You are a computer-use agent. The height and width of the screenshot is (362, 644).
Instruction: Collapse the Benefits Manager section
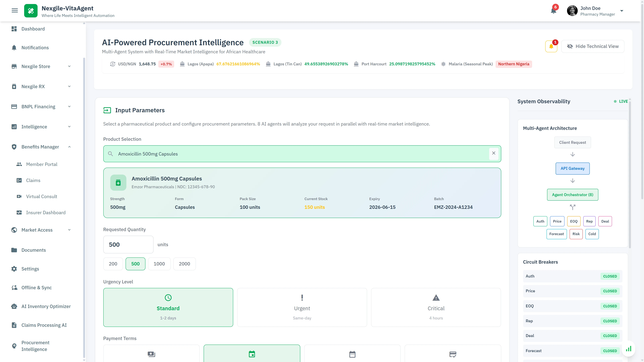point(69,147)
